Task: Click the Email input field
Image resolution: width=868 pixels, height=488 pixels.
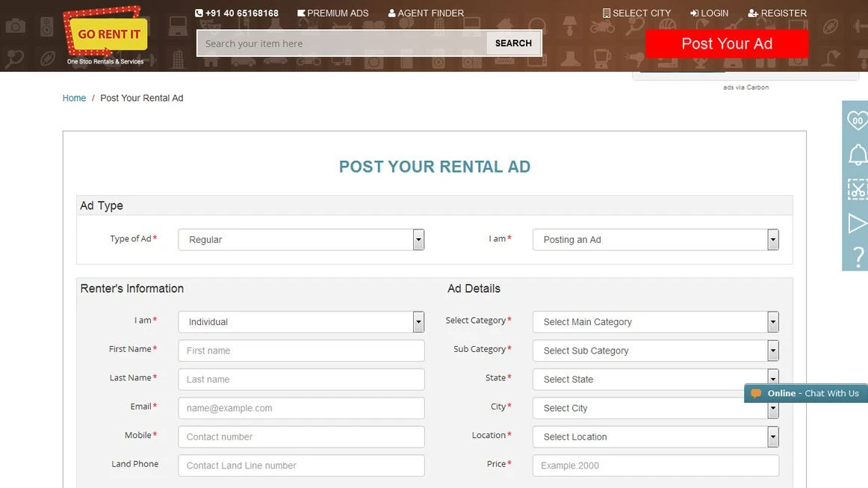Action: pyautogui.click(x=301, y=408)
